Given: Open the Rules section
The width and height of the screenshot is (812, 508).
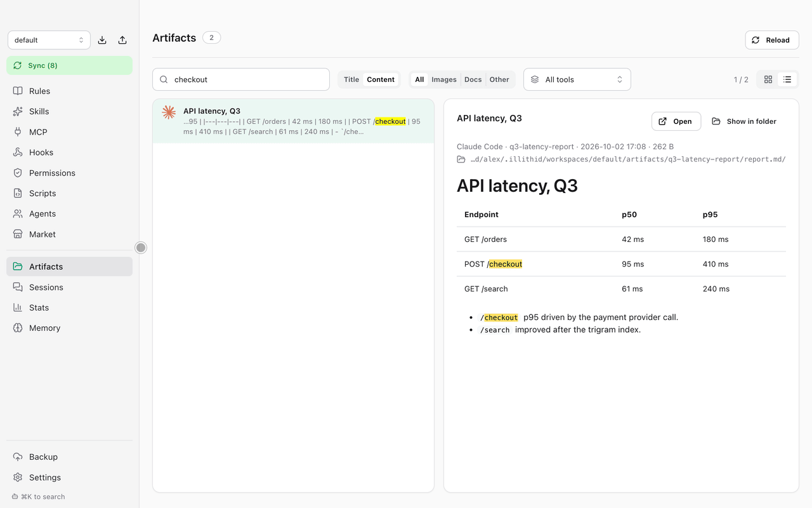Looking at the screenshot, I should tap(69, 91).
